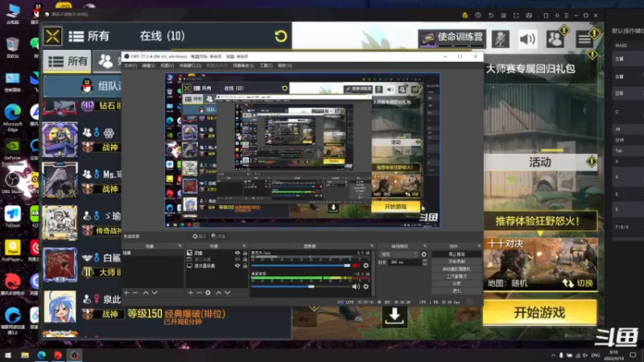Remove selected source with minus button
Viewport: 644px width, 362px height.
[199, 293]
